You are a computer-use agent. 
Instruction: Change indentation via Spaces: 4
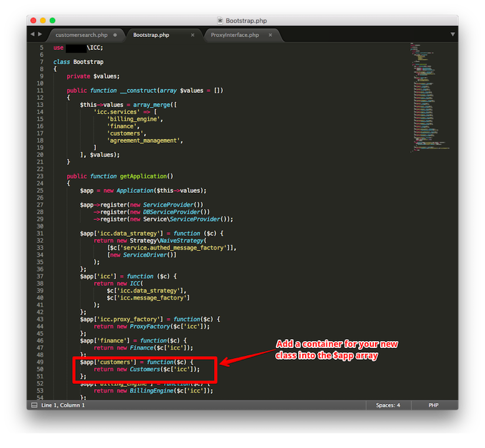tap(388, 405)
